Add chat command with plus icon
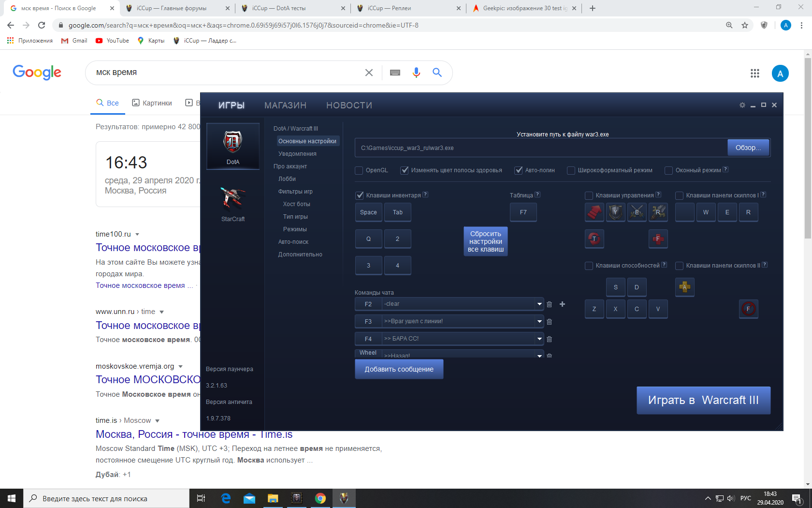 [x=562, y=304]
